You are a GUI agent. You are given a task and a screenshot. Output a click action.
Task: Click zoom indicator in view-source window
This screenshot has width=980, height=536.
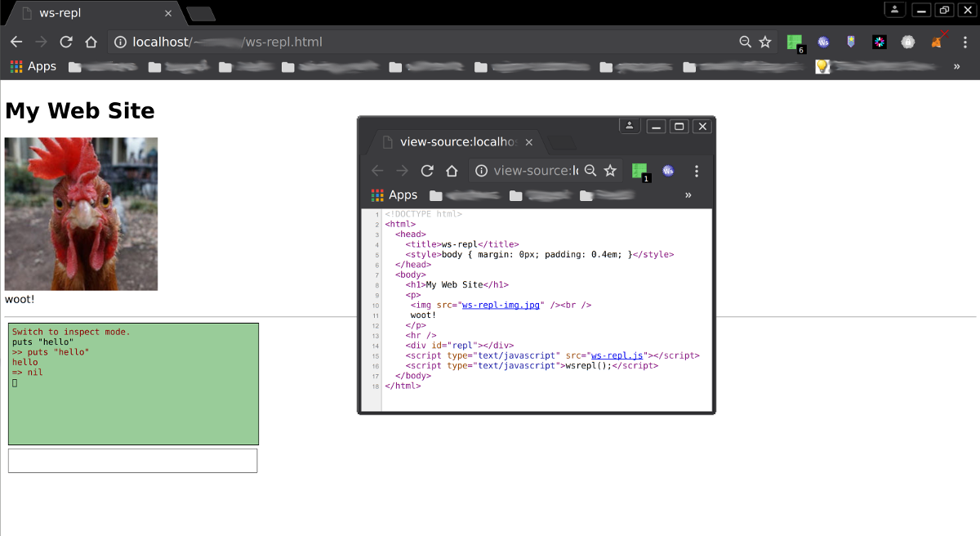click(590, 171)
